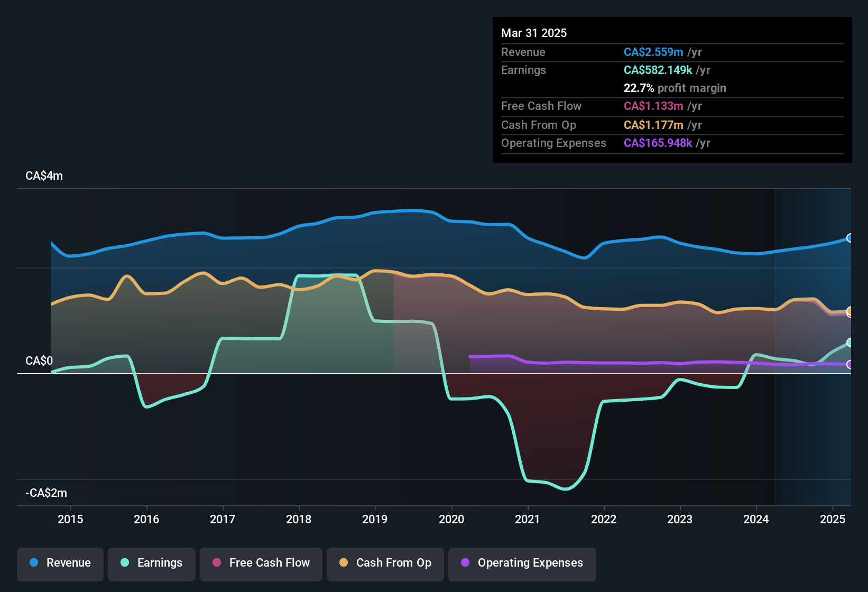Screen dimensions: 868x592
Task: Toggle the Earnings series visibility
Action: [151, 563]
